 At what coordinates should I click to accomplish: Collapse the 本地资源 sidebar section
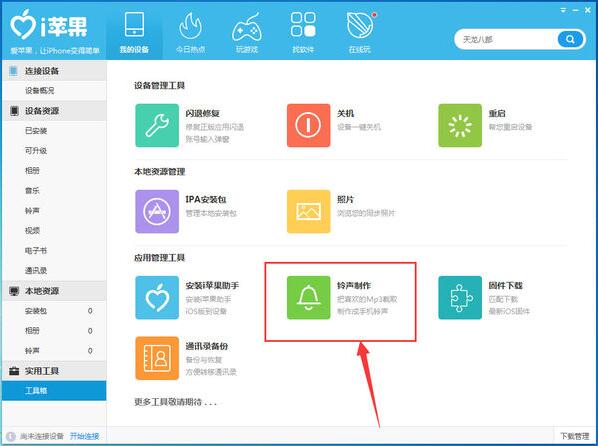(54, 291)
